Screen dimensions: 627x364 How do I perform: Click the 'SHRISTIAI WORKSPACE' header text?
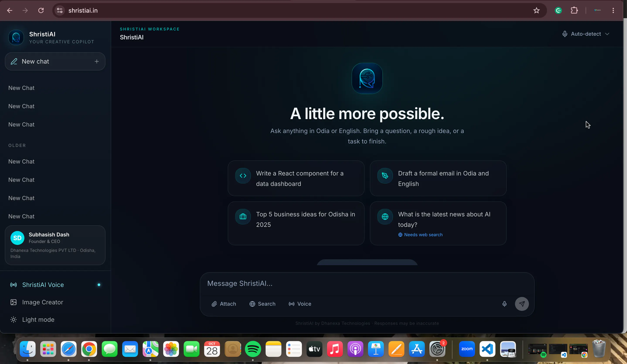tap(150, 29)
